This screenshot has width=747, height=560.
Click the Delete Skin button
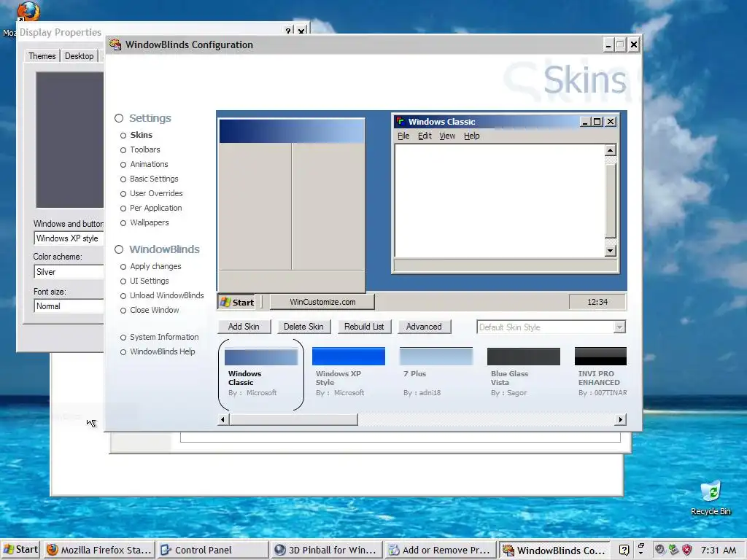pyautogui.click(x=303, y=327)
